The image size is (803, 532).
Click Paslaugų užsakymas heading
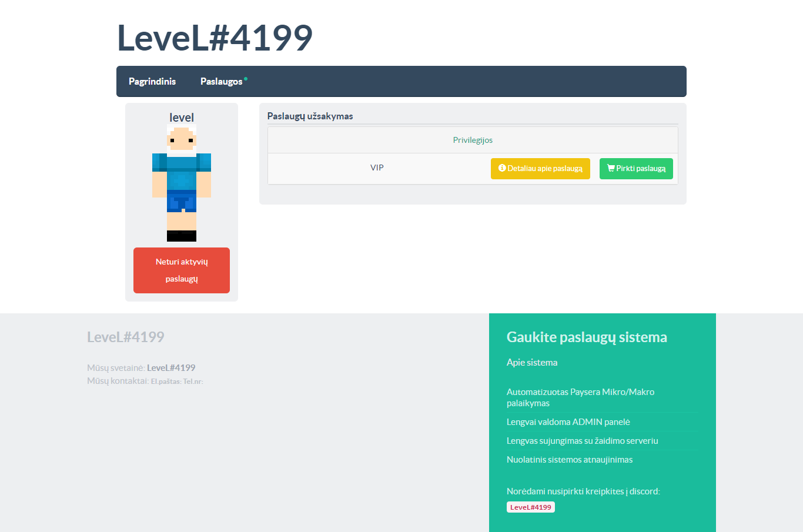(310, 116)
